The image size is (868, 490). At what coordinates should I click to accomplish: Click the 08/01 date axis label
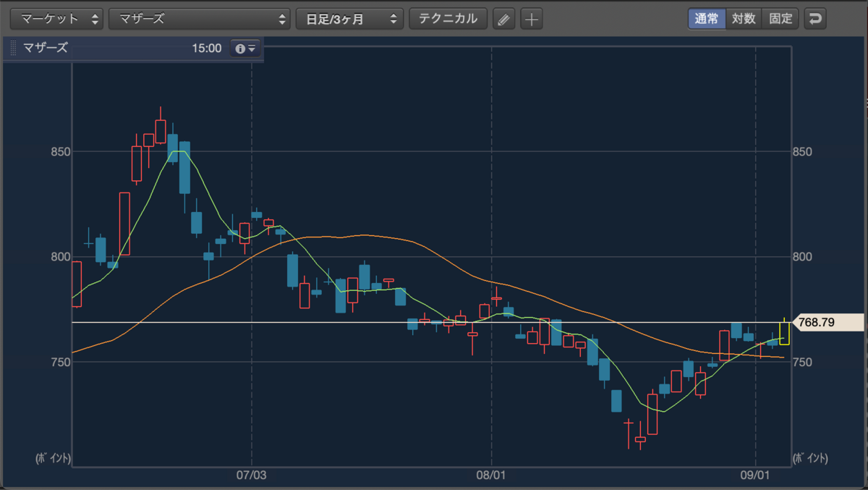pyautogui.click(x=491, y=476)
